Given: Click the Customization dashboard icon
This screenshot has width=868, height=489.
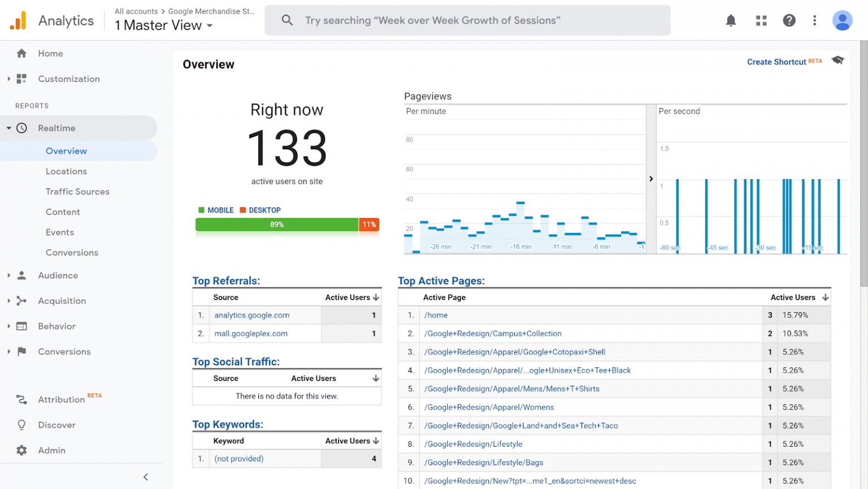Looking at the screenshot, I should 21,79.
